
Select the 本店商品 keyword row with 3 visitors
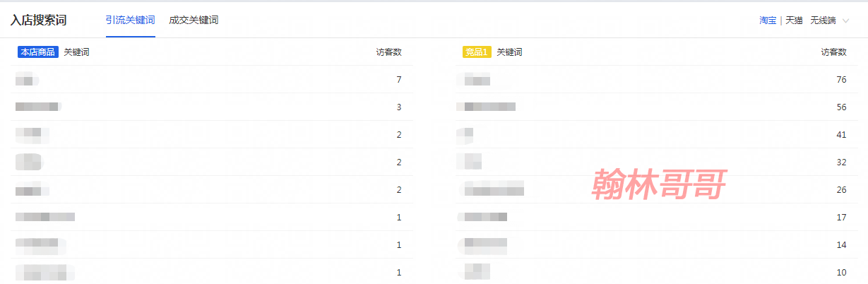click(x=212, y=107)
